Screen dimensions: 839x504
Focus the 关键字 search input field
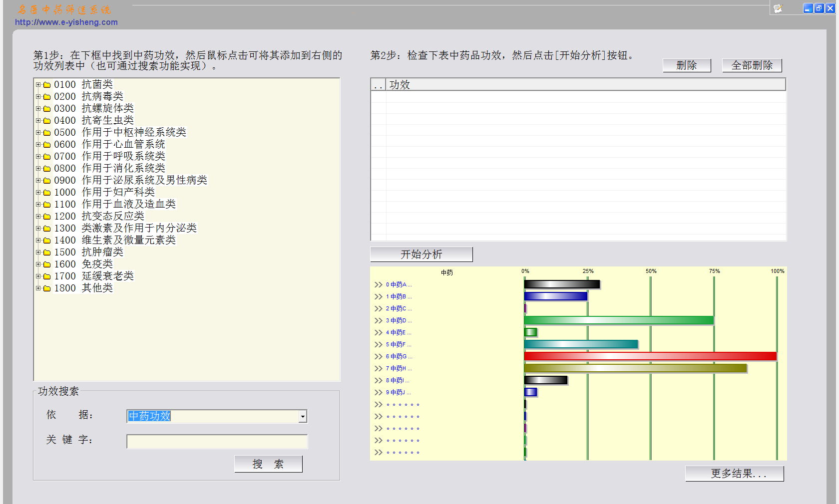pyautogui.click(x=217, y=442)
